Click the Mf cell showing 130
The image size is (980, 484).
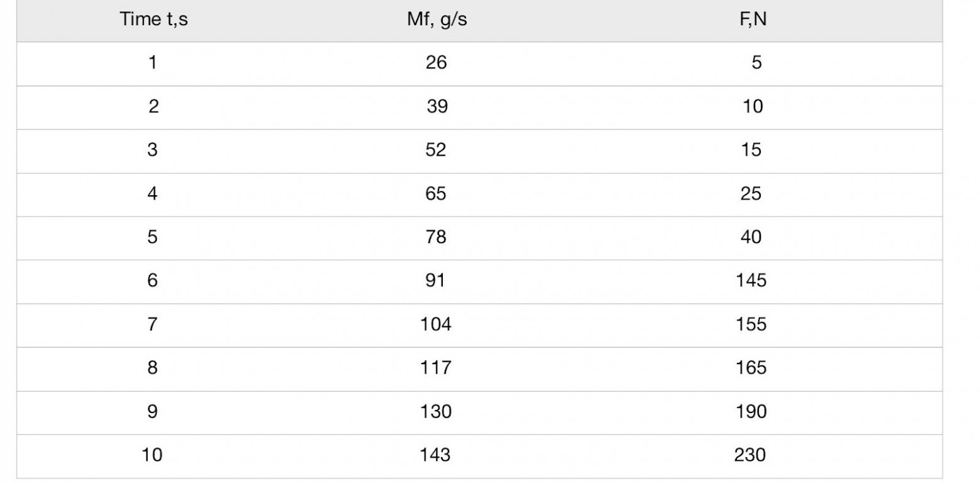pyautogui.click(x=436, y=411)
